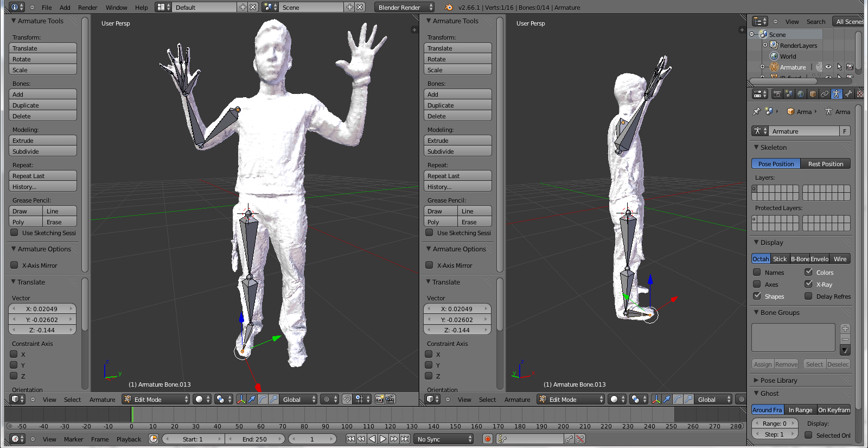Open the All Scenes outliner display dropdown

[x=848, y=21]
